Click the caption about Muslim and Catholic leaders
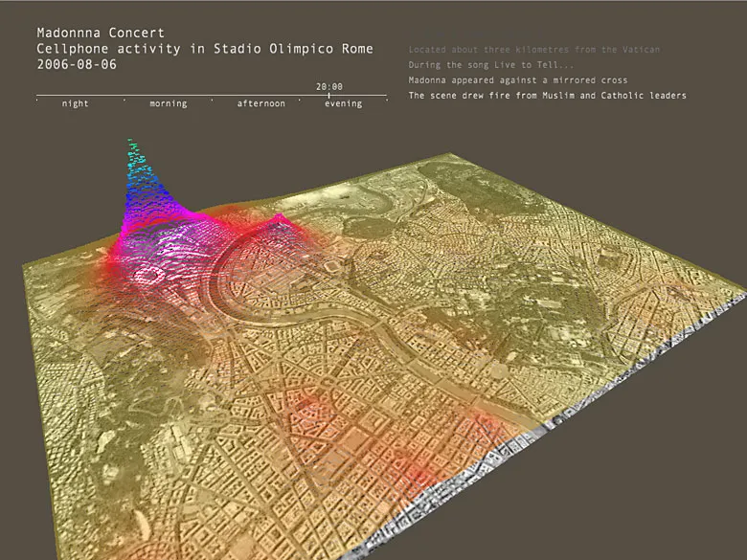Image resolution: width=747 pixels, height=560 pixels. point(547,96)
